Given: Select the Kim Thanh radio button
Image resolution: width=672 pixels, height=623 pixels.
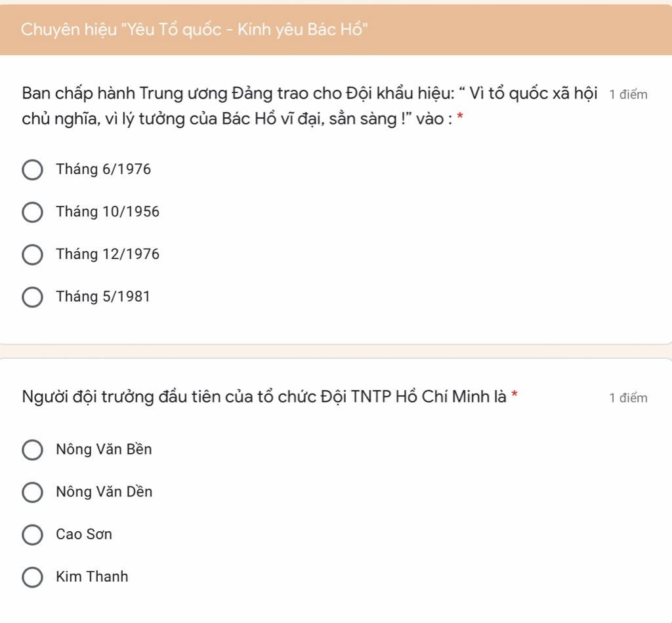Looking at the screenshot, I should (32, 577).
